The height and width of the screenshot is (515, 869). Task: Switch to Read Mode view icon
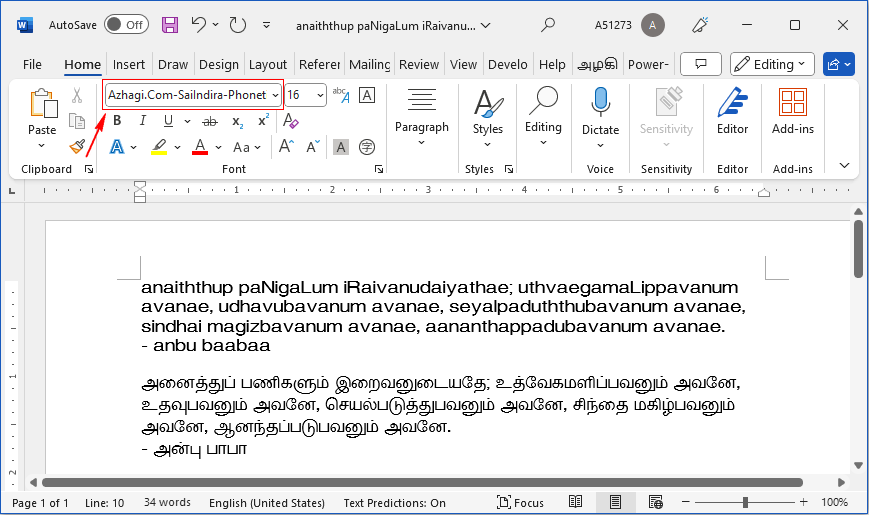pyautogui.click(x=575, y=502)
